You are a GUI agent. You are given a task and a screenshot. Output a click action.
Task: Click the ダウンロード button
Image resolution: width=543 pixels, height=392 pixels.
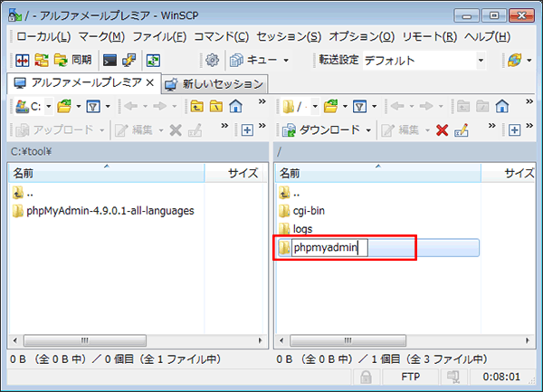326,130
